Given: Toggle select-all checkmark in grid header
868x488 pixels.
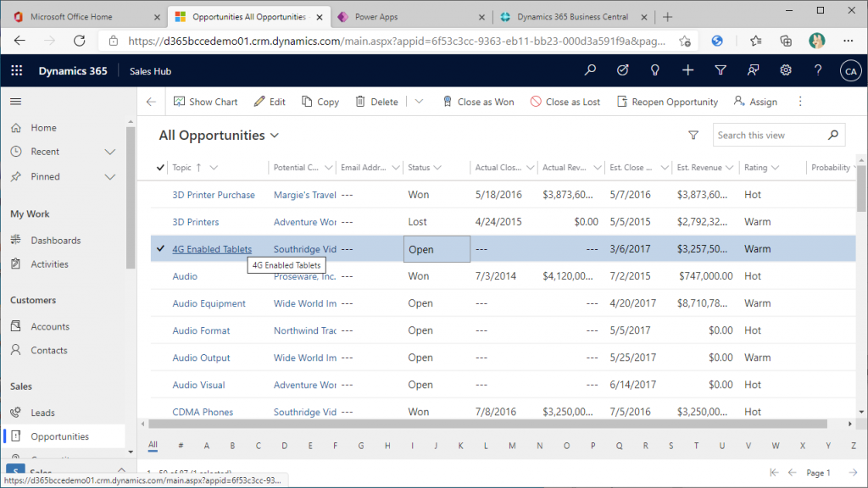Looking at the screenshot, I should (160, 168).
